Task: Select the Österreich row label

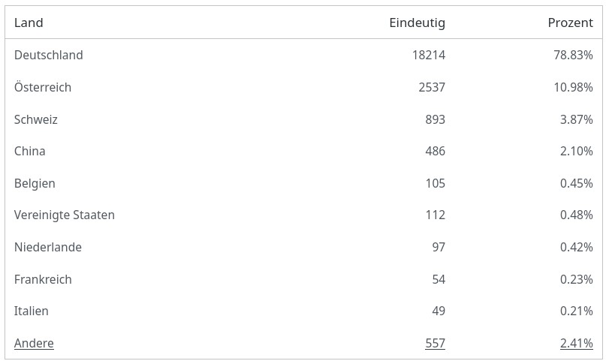Action: pyautogui.click(x=43, y=87)
